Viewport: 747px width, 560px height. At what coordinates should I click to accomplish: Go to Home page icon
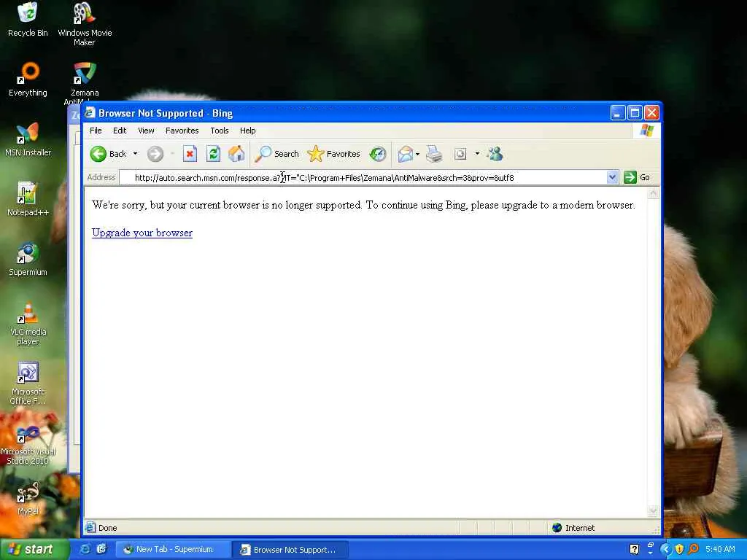pyautogui.click(x=236, y=154)
